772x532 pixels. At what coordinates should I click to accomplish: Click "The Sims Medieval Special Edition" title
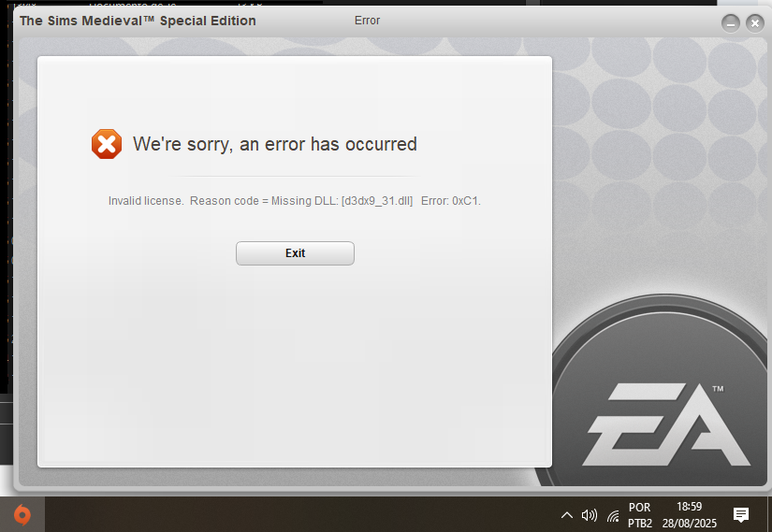click(x=138, y=21)
